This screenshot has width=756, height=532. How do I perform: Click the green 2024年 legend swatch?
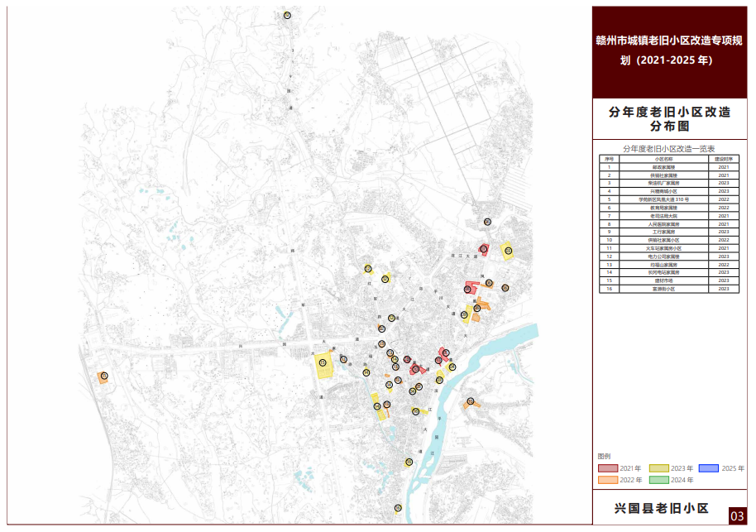tap(658, 480)
